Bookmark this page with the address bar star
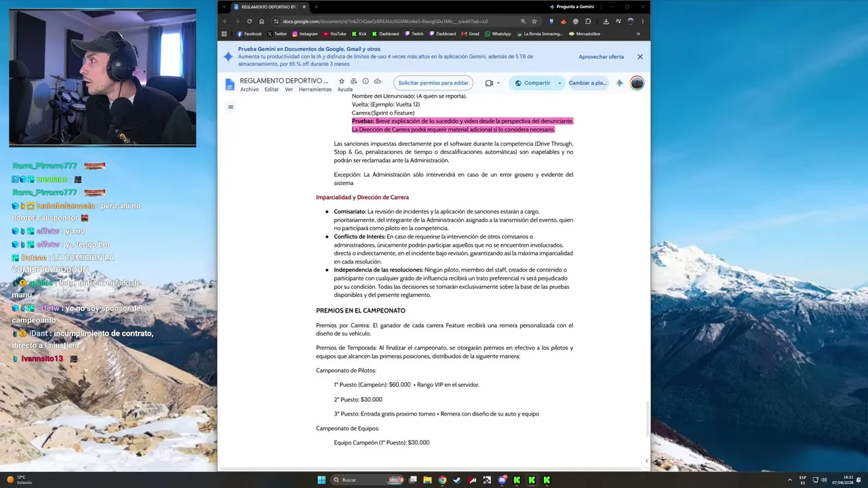Viewport: 868px width, 488px height. coord(534,21)
